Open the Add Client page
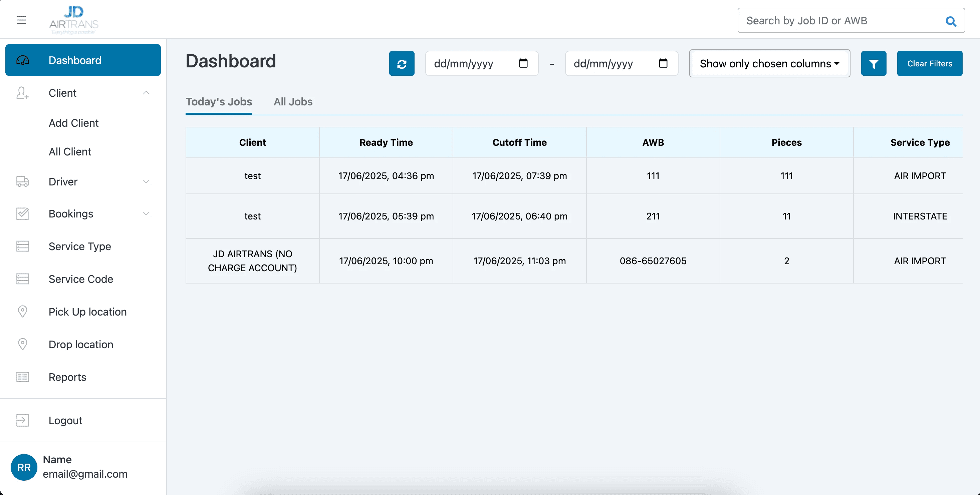Screen dimensions: 980x495 [x=73, y=123]
